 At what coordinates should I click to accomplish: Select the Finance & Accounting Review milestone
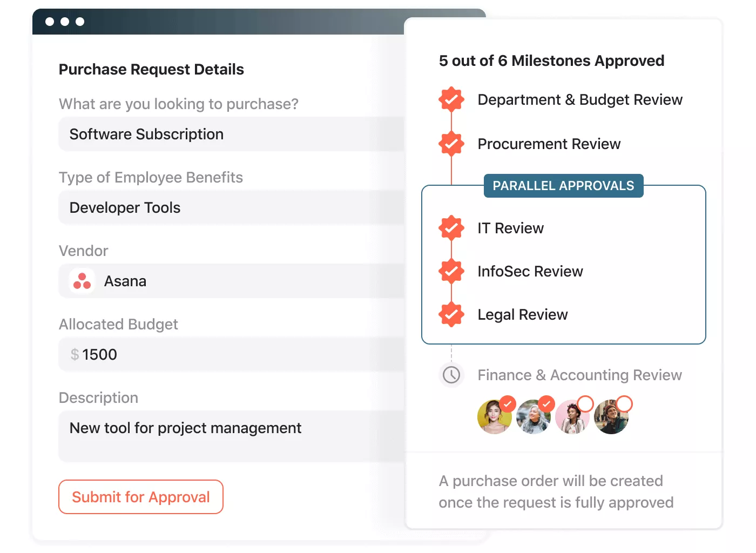579,375
